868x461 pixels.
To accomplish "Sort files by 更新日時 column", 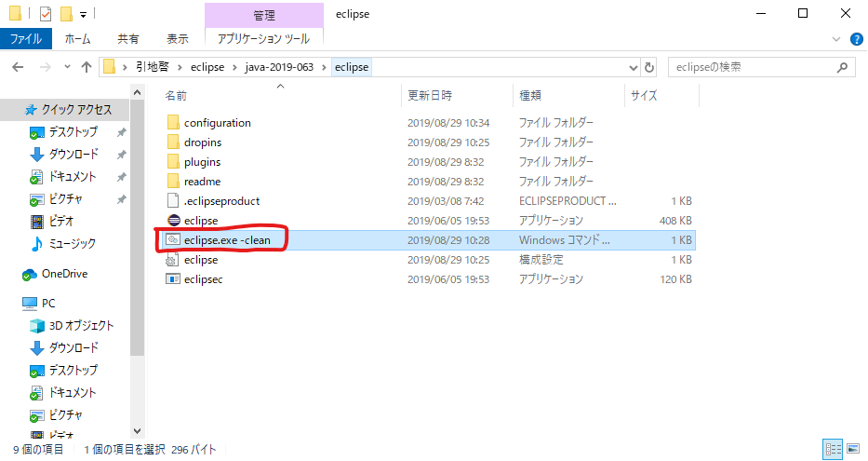I will point(430,96).
